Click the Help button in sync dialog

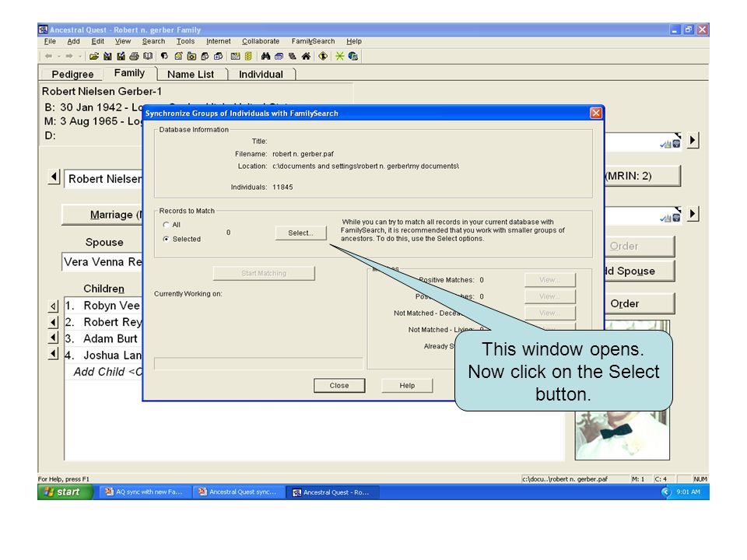click(x=407, y=385)
